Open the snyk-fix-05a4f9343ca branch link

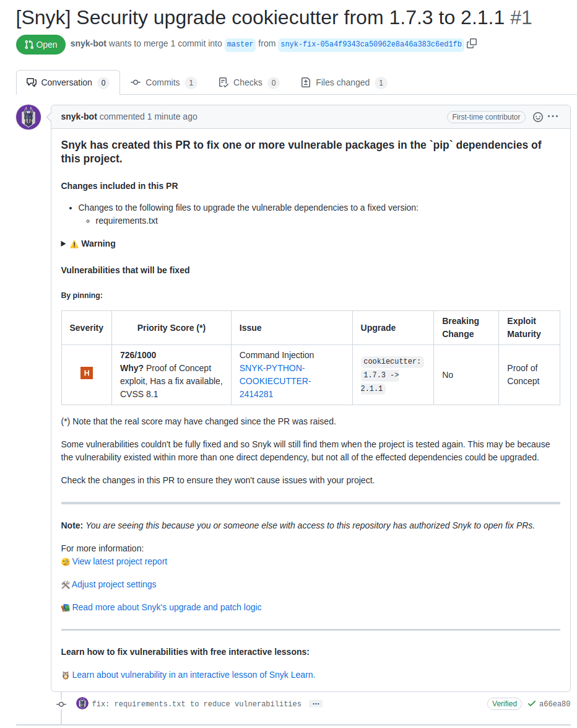click(x=371, y=44)
